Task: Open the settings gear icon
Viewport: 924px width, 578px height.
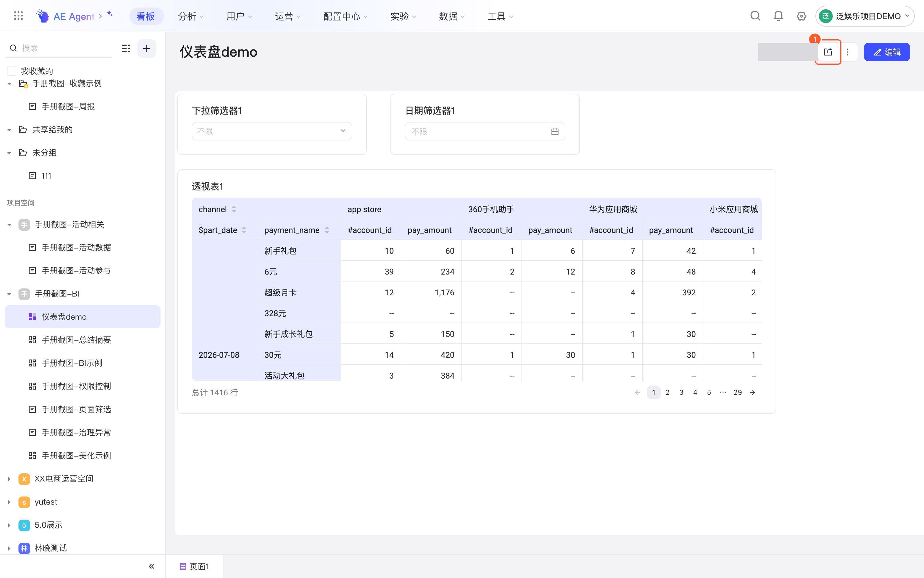Action: (802, 16)
